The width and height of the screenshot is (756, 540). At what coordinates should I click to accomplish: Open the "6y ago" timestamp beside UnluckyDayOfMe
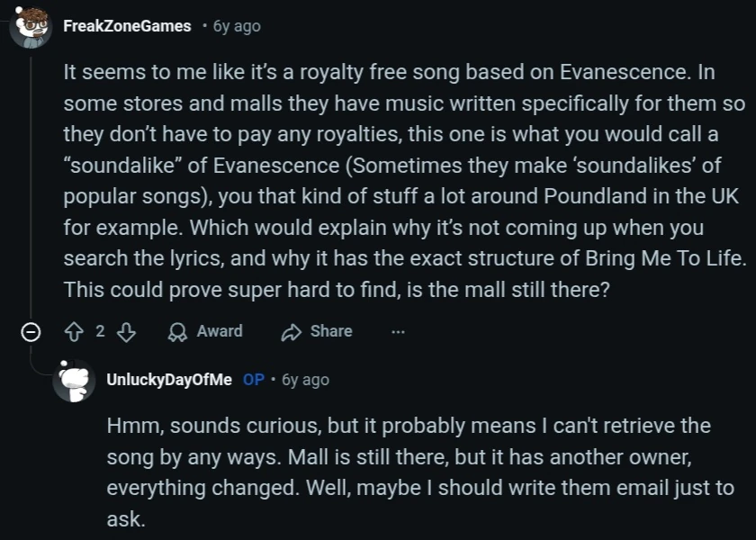pyautogui.click(x=305, y=380)
